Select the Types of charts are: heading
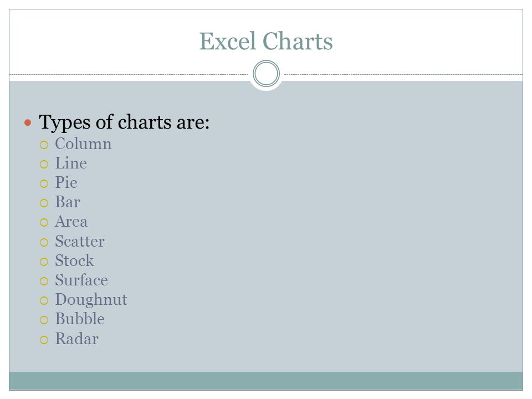This screenshot has height=399, width=532. [x=124, y=122]
